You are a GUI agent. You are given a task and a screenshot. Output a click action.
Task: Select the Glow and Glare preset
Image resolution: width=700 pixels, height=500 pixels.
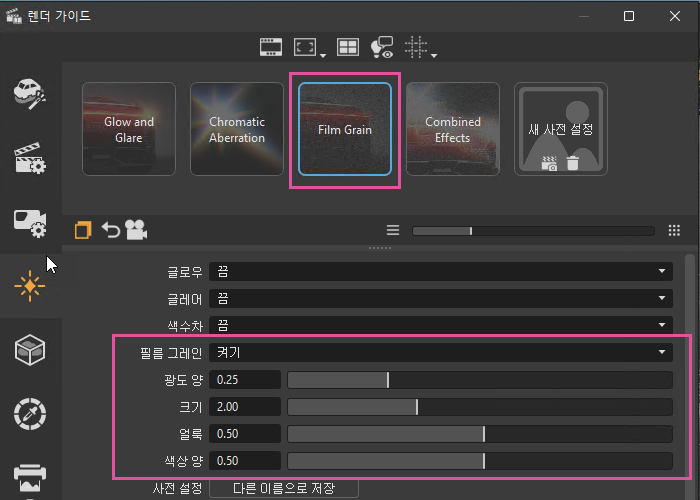129,129
